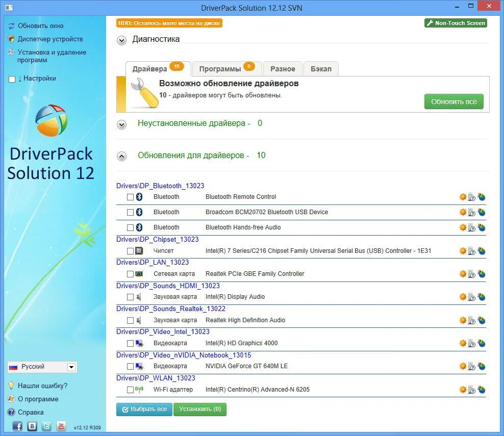Click sun icon in Bluetooth Remote Control row

pyautogui.click(x=463, y=197)
